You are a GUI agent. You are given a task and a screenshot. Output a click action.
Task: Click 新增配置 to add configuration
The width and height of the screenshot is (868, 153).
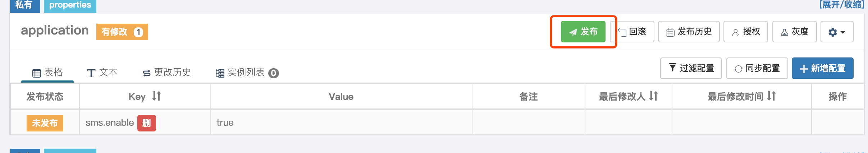point(822,68)
